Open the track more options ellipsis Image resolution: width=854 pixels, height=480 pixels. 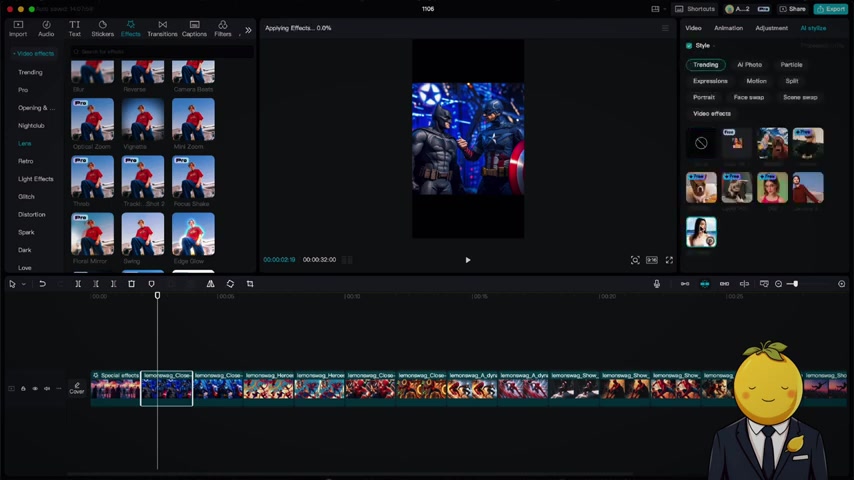tap(59, 388)
